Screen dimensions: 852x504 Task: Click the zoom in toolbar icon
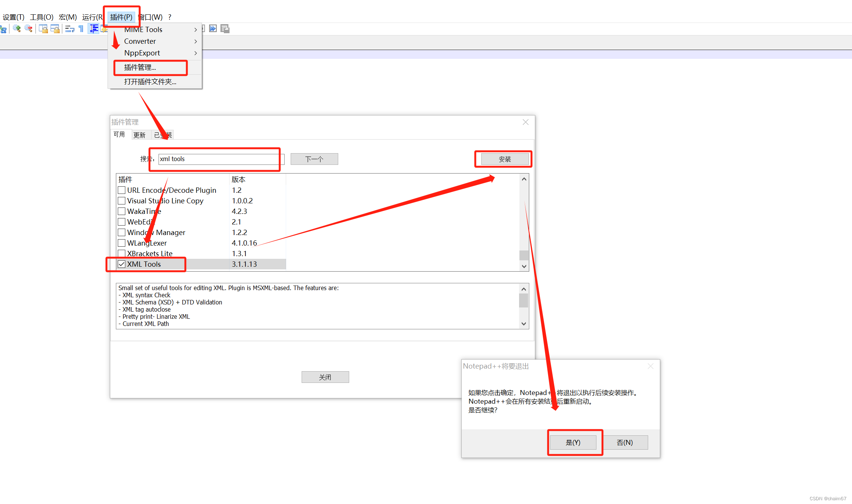[17, 29]
